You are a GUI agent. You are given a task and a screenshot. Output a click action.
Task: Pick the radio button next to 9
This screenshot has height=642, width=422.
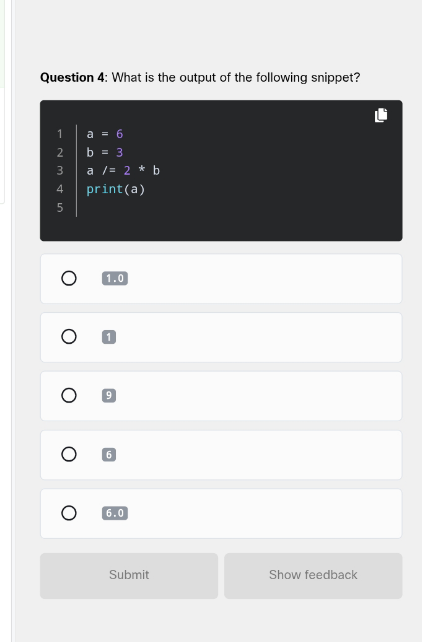pyautogui.click(x=69, y=396)
